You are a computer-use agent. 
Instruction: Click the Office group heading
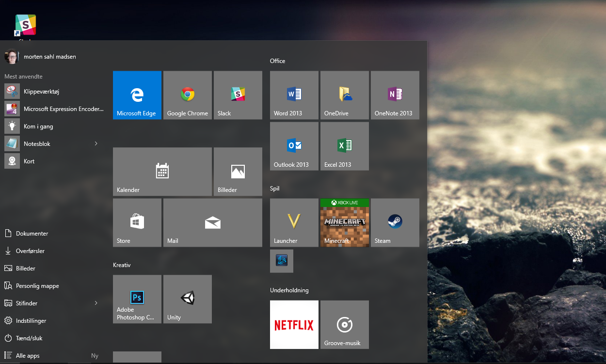278,61
